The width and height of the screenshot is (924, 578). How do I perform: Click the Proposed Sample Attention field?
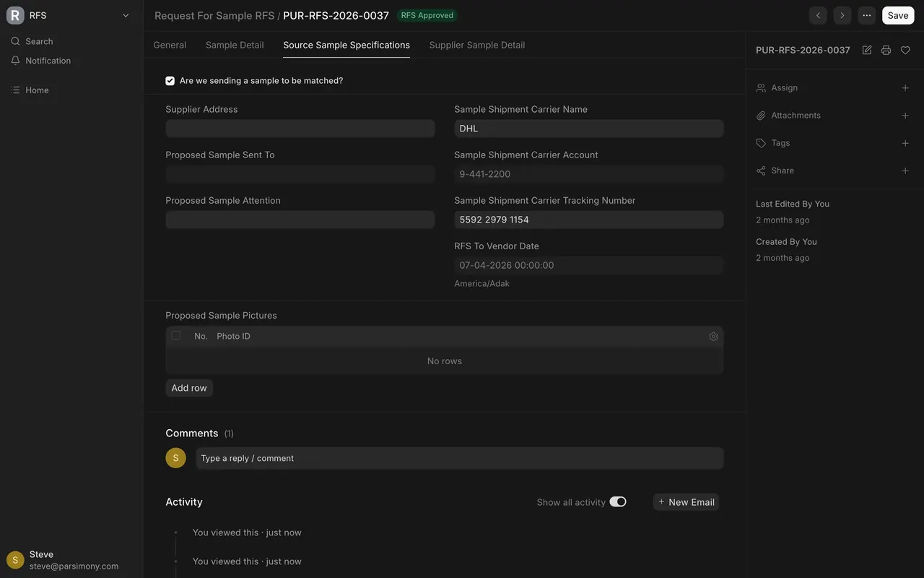(x=300, y=220)
